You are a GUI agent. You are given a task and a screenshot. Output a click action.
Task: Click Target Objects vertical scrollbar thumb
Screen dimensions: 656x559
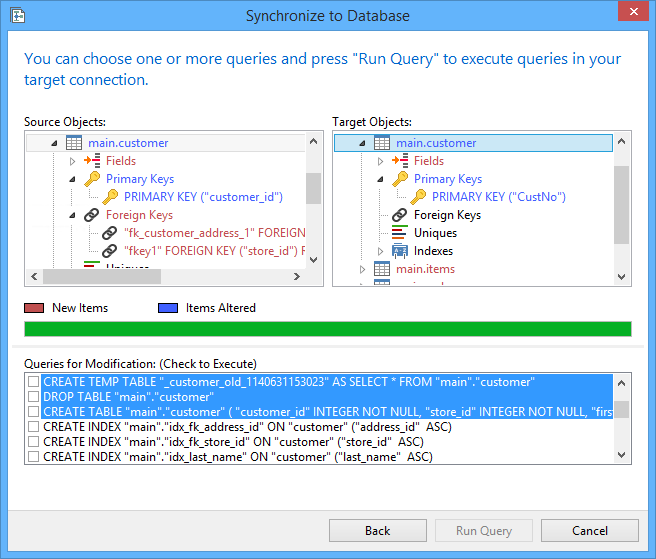coord(622,205)
